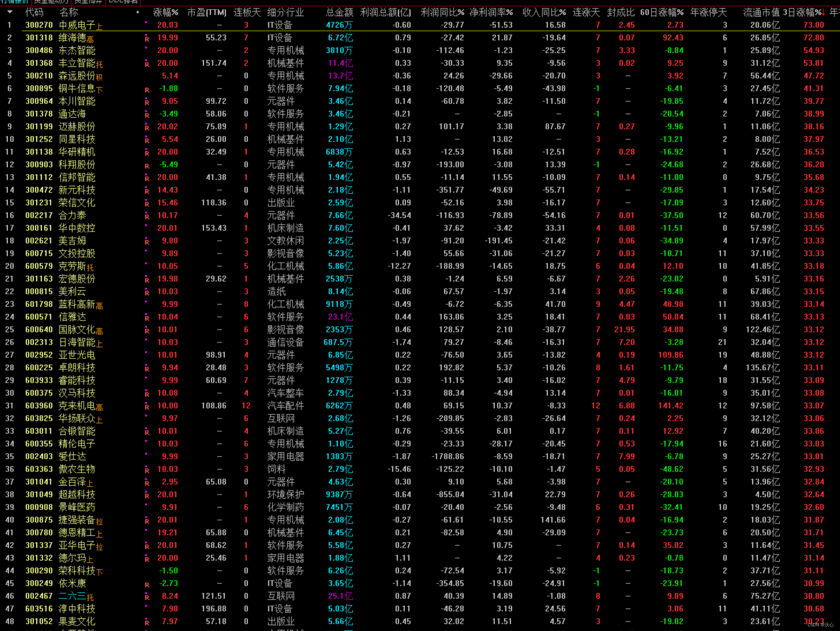
Task: Select stock name 森远股份
Action: coord(77,76)
